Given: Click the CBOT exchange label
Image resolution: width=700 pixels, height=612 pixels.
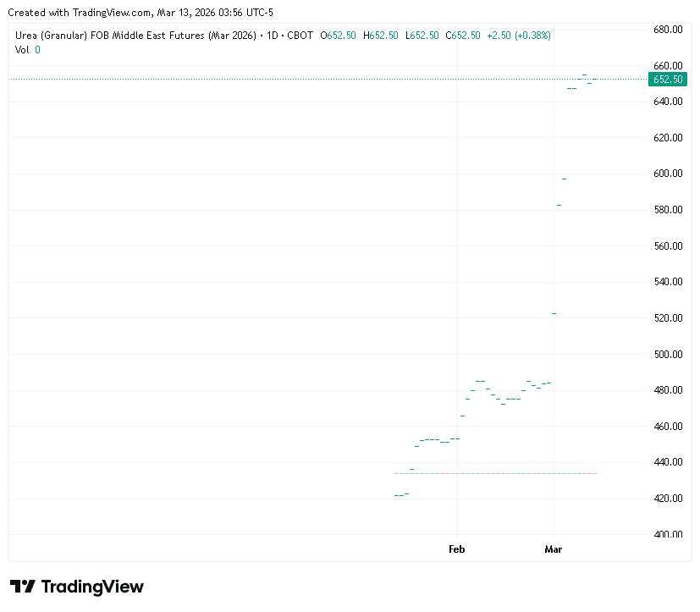Looking at the screenshot, I should coord(300,36).
